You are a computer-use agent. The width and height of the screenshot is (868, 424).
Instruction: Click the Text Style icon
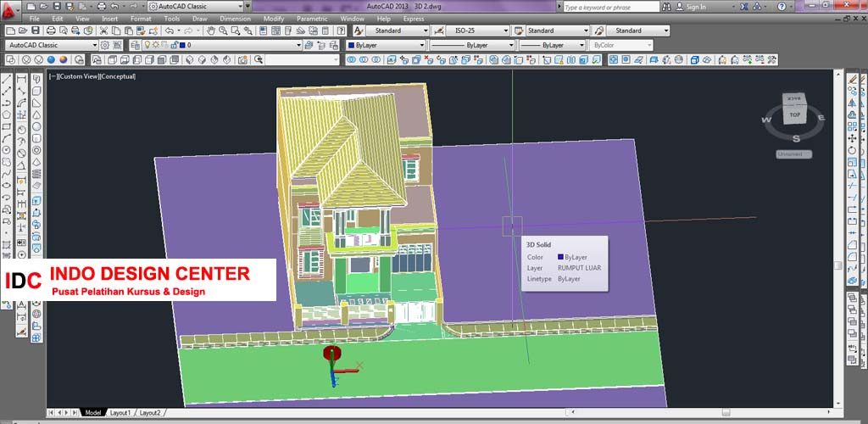point(359,31)
